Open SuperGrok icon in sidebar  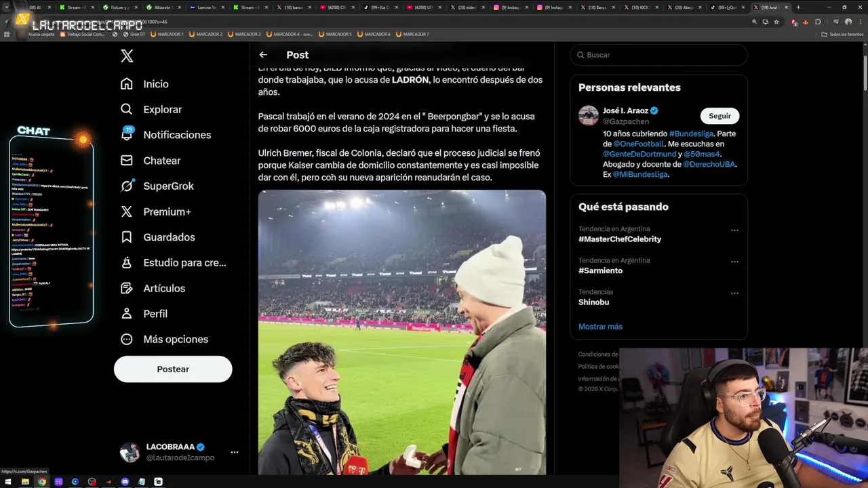coord(127,186)
